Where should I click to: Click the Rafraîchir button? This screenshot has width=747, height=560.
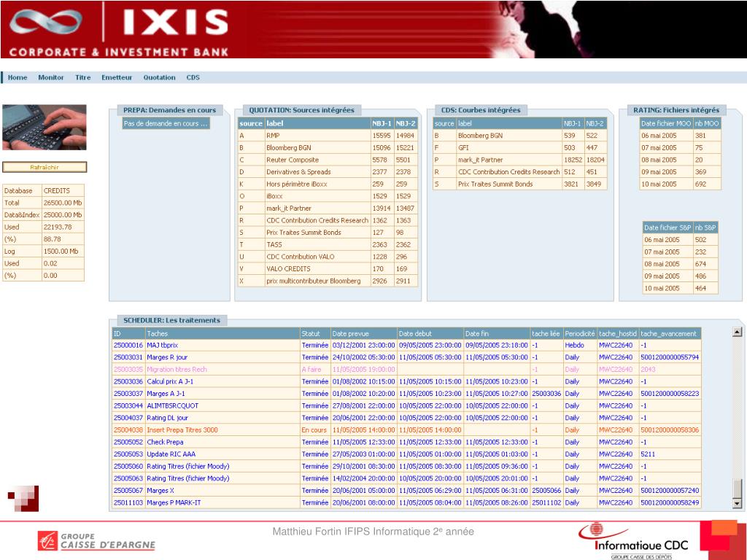pyautogui.click(x=44, y=167)
